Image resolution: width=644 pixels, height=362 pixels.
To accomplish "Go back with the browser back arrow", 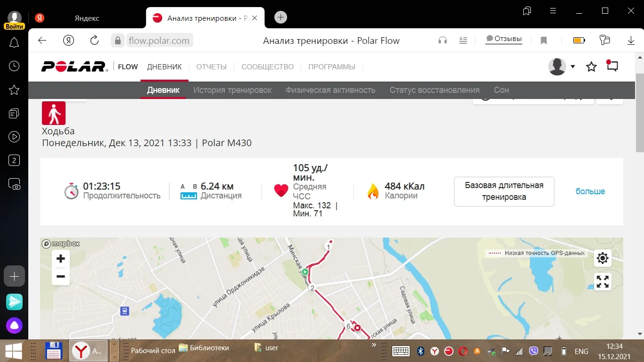I will coord(42,41).
